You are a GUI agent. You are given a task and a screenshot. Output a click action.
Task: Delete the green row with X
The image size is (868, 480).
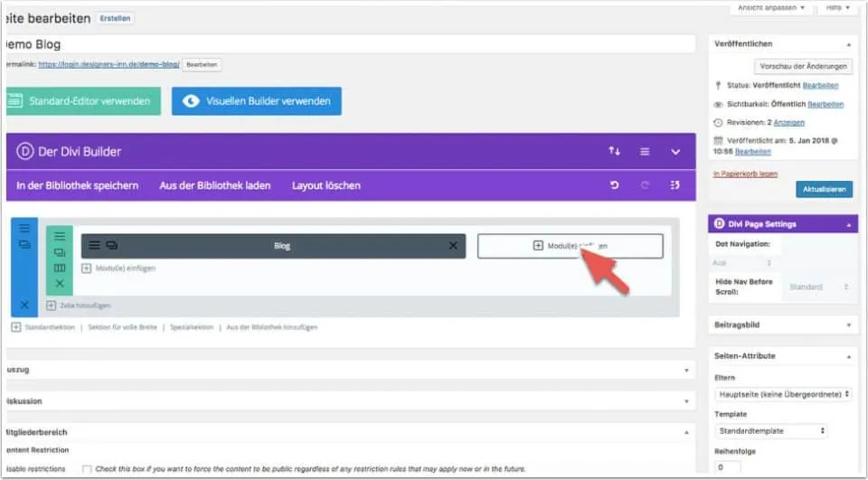[x=60, y=284]
